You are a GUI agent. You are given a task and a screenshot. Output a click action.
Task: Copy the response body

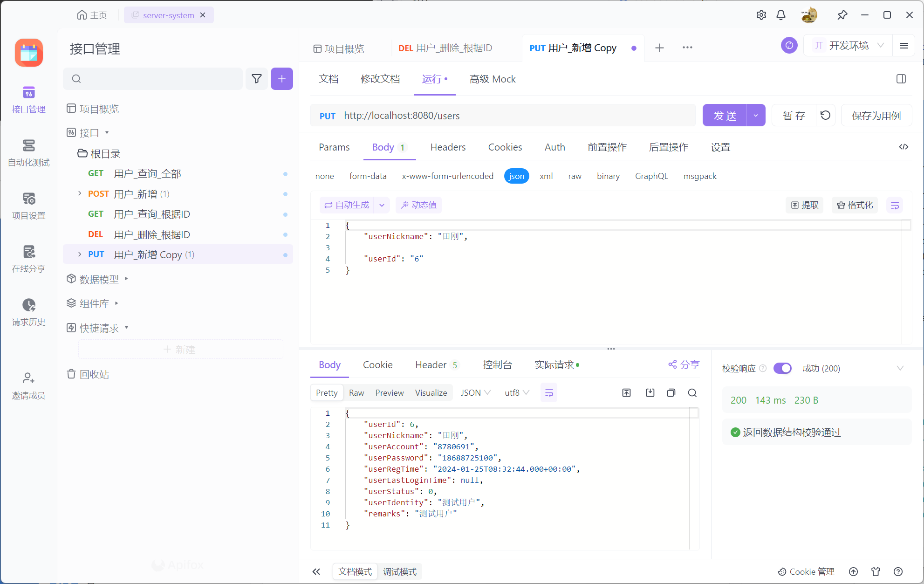pyautogui.click(x=671, y=393)
